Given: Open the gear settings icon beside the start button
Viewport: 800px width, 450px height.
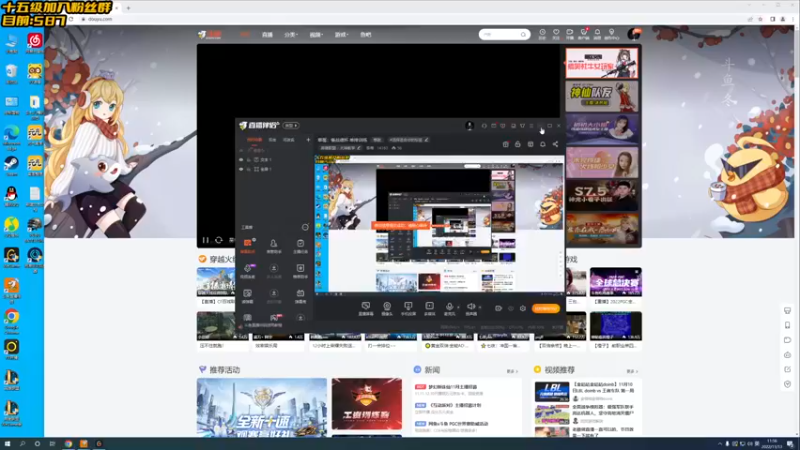Looking at the screenshot, I should (523, 308).
